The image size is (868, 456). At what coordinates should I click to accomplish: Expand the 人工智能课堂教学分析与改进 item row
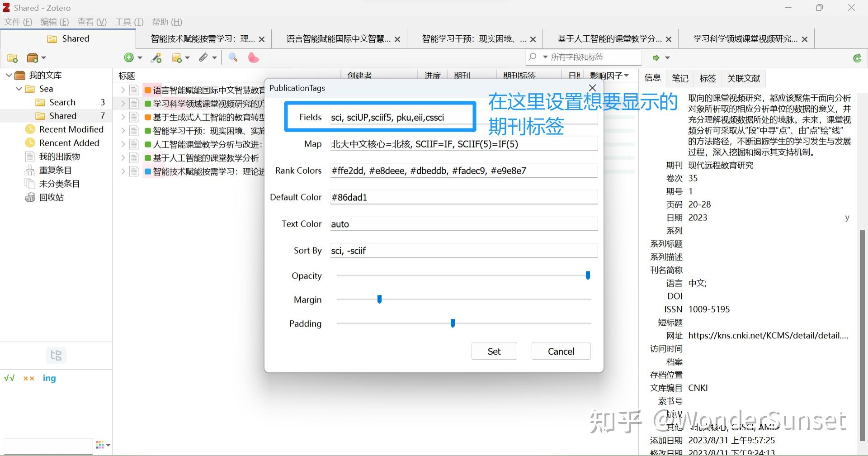(x=123, y=144)
